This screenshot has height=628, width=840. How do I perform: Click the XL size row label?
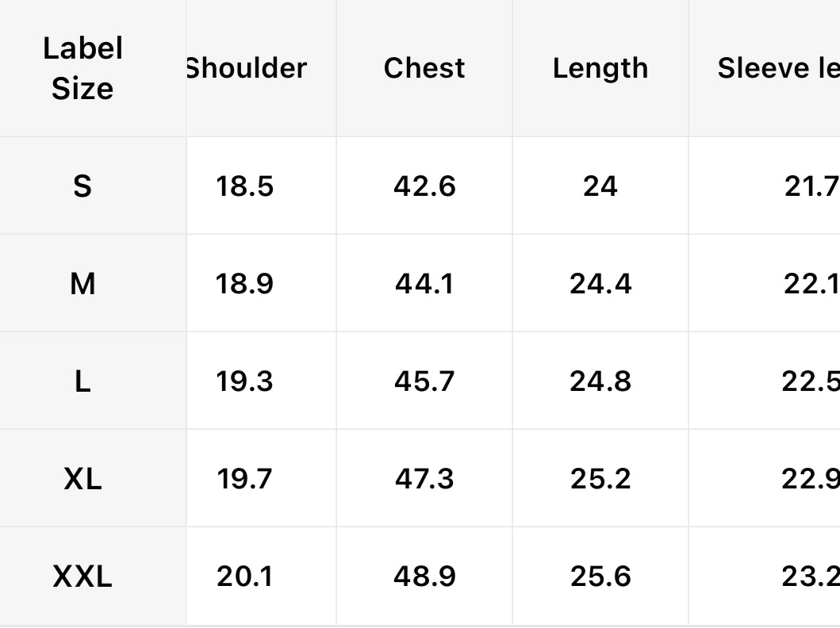pyautogui.click(x=82, y=479)
